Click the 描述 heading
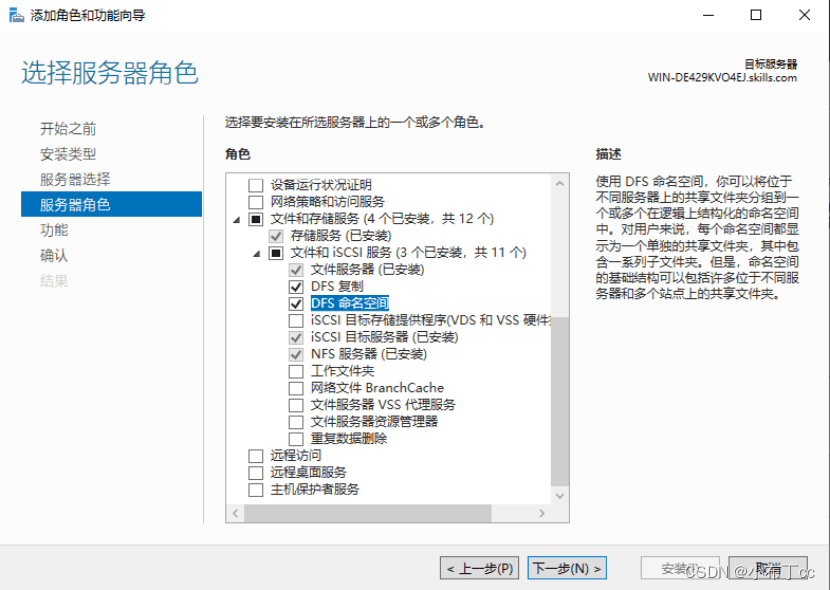This screenshot has width=830, height=590. (608, 155)
